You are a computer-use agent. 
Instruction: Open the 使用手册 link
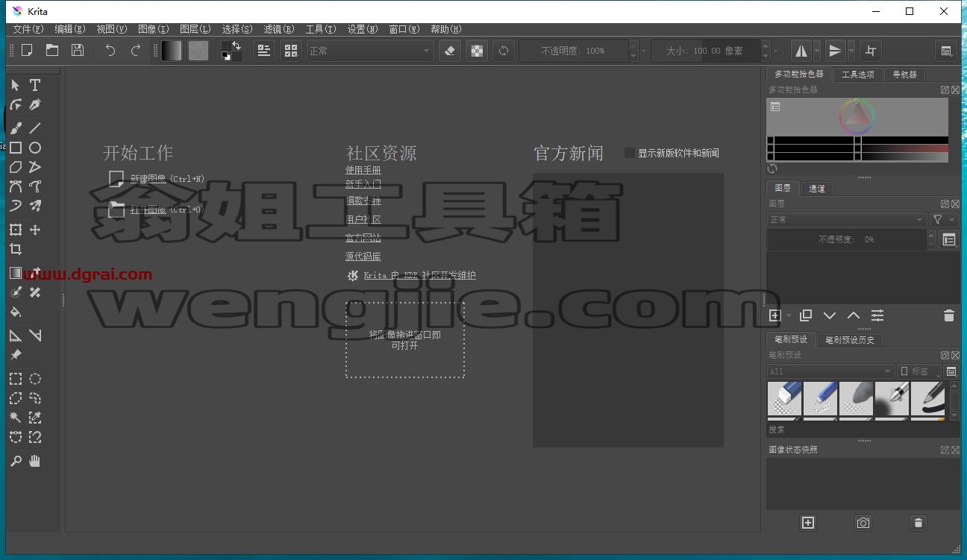(x=363, y=170)
